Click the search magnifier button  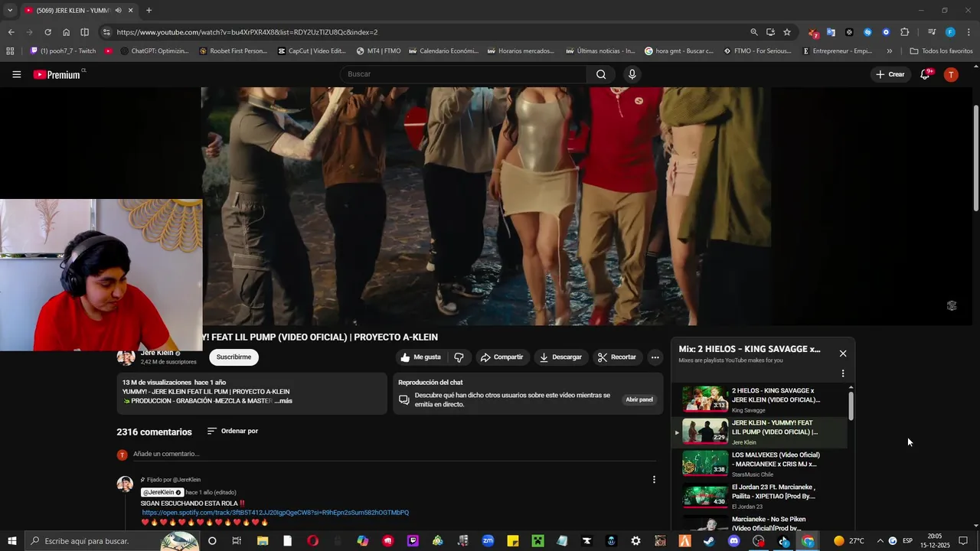click(x=601, y=74)
